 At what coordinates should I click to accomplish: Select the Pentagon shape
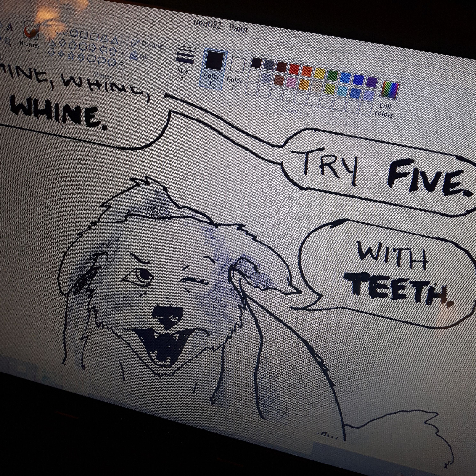pyautogui.click(x=73, y=45)
